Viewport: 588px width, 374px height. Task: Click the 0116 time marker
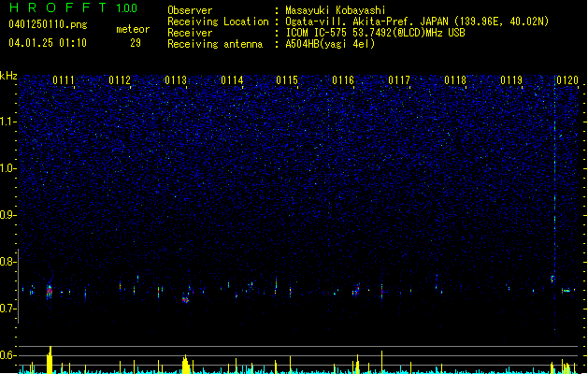coord(343,80)
